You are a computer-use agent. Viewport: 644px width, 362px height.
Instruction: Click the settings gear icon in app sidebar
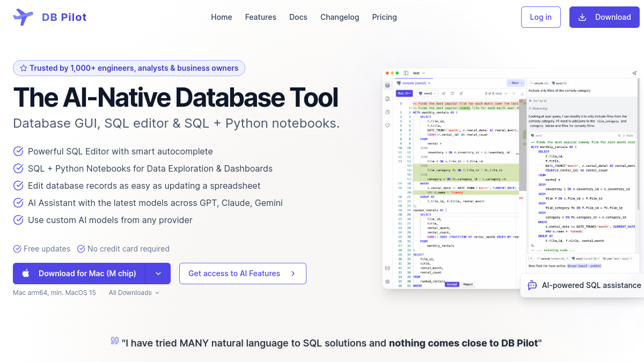387,282
